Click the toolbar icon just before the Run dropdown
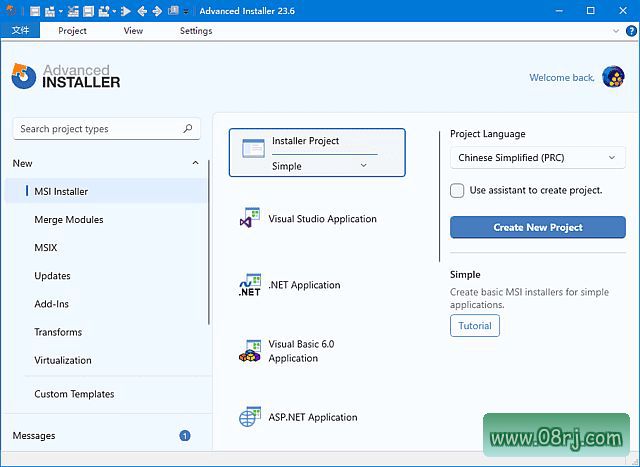This screenshot has width=640, height=467. click(x=89, y=11)
